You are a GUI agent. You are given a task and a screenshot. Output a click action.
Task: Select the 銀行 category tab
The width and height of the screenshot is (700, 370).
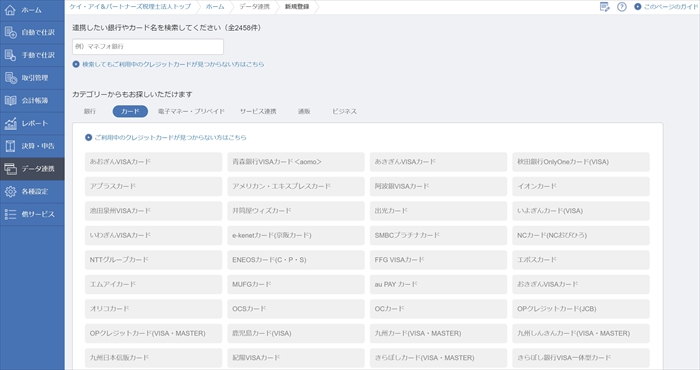tap(90, 111)
